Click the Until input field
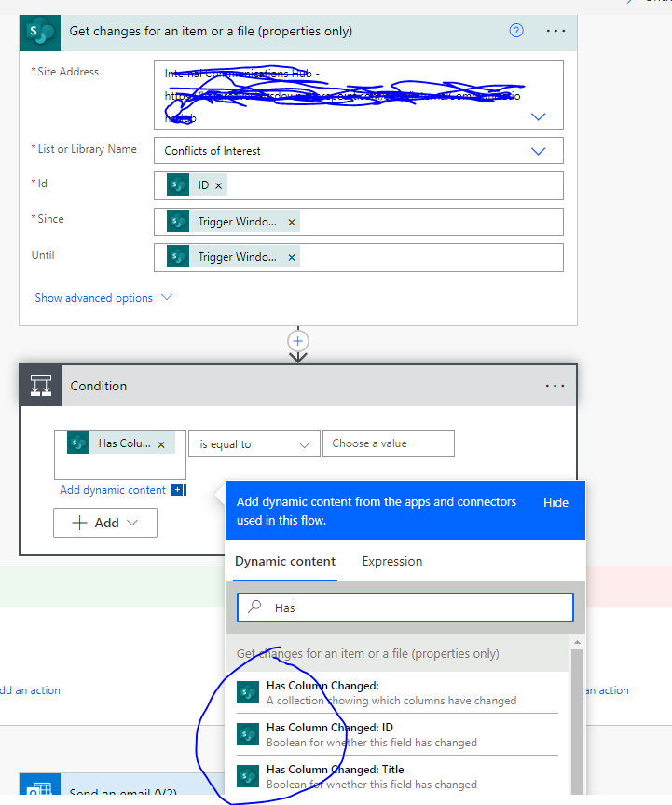 (x=359, y=258)
